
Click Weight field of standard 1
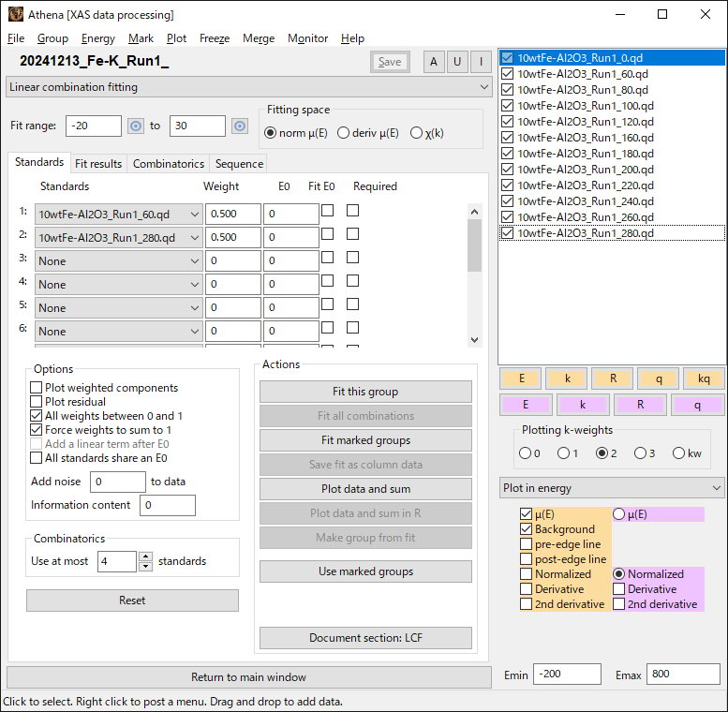click(x=233, y=214)
